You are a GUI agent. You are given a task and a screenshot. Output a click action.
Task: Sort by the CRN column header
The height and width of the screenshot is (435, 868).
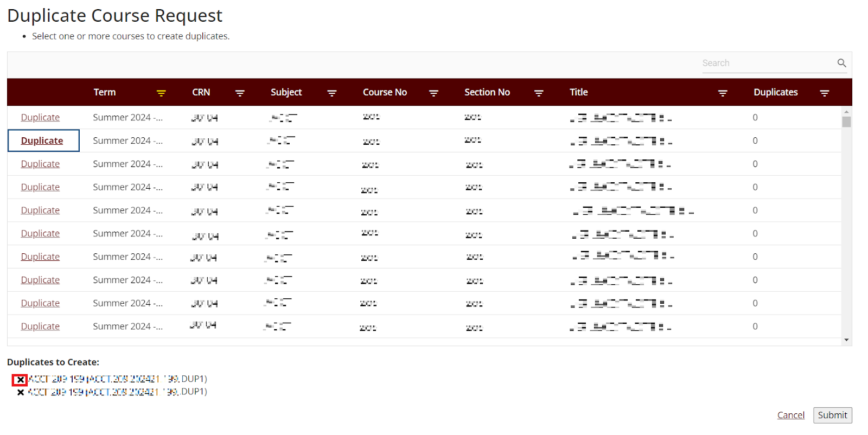coord(201,92)
